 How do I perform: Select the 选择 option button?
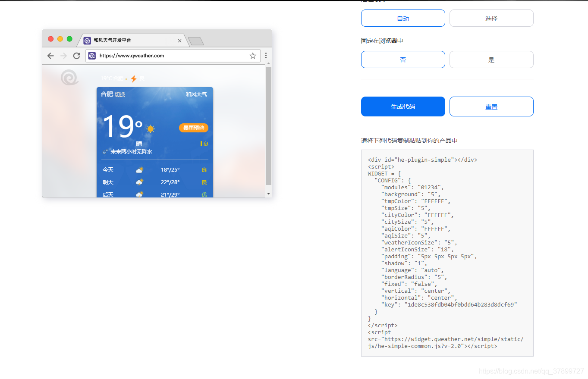tap(491, 19)
